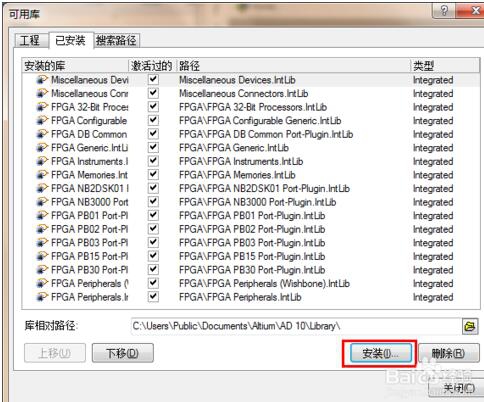Select path FPGA\FPGA Generic.IntLib
This screenshot has width=484, height=402.
point(234,148)
